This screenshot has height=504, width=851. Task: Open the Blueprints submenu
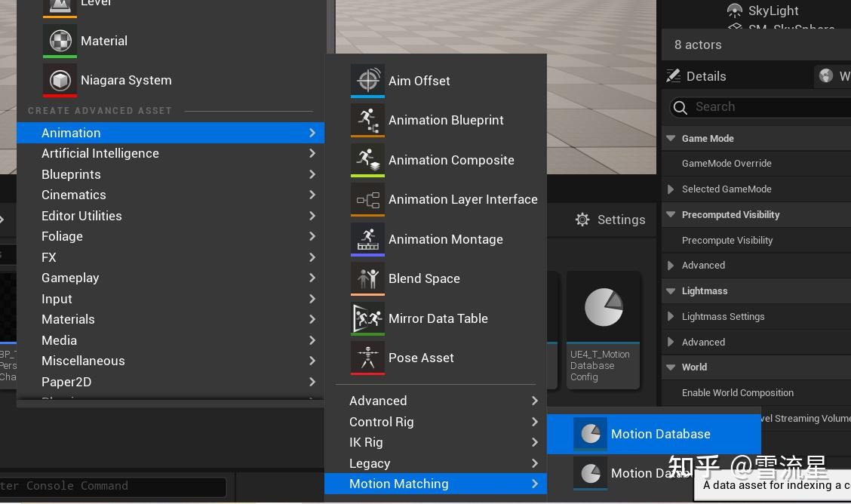click(x=171, y=174)
